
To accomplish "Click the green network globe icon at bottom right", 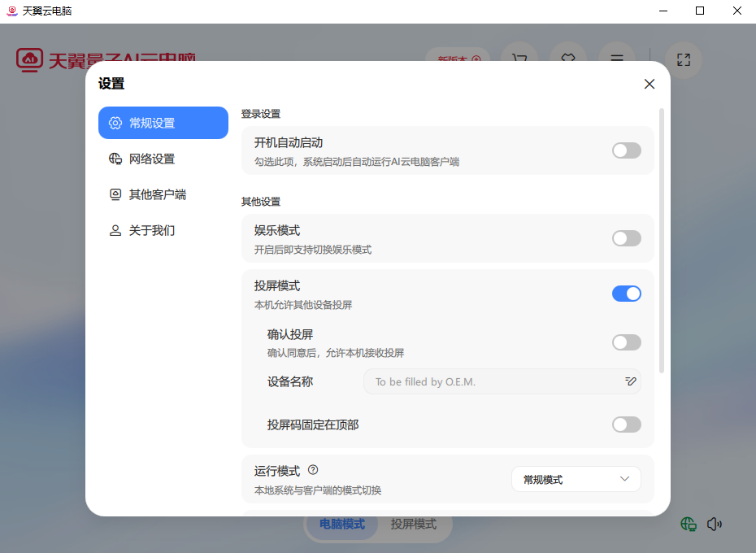I will [x=688, y=524].
